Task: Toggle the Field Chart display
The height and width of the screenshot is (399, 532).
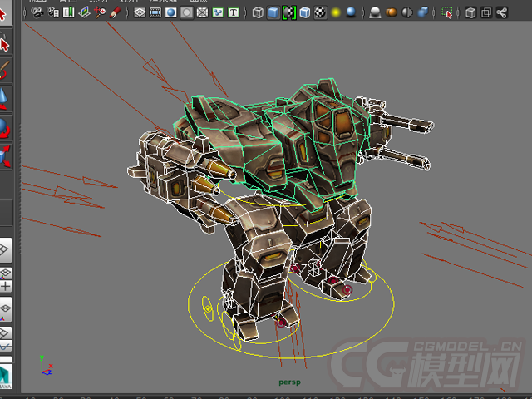Action: [x=202, y=13]
